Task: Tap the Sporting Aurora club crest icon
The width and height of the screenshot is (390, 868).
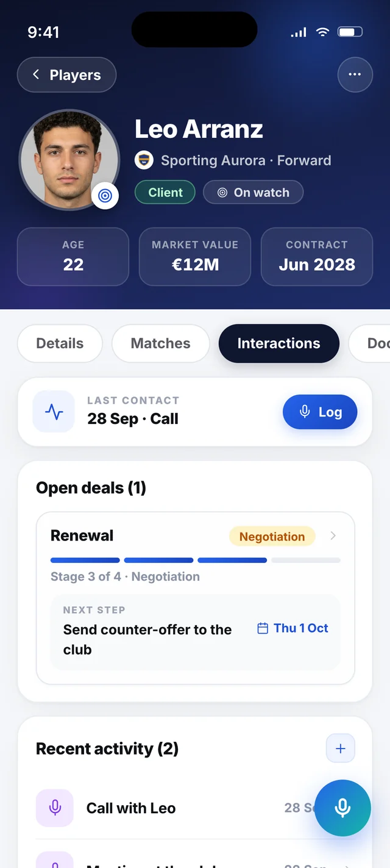Action: click(x=144, y=160)
